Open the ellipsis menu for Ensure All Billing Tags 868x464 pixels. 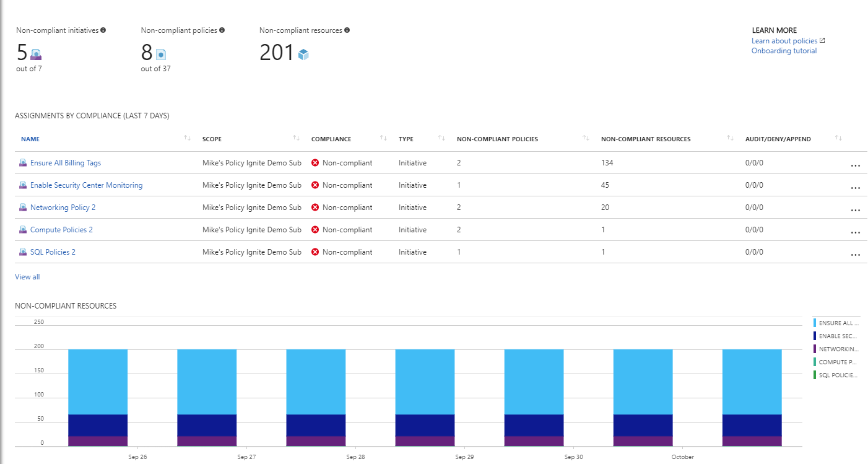coord(856,165)
